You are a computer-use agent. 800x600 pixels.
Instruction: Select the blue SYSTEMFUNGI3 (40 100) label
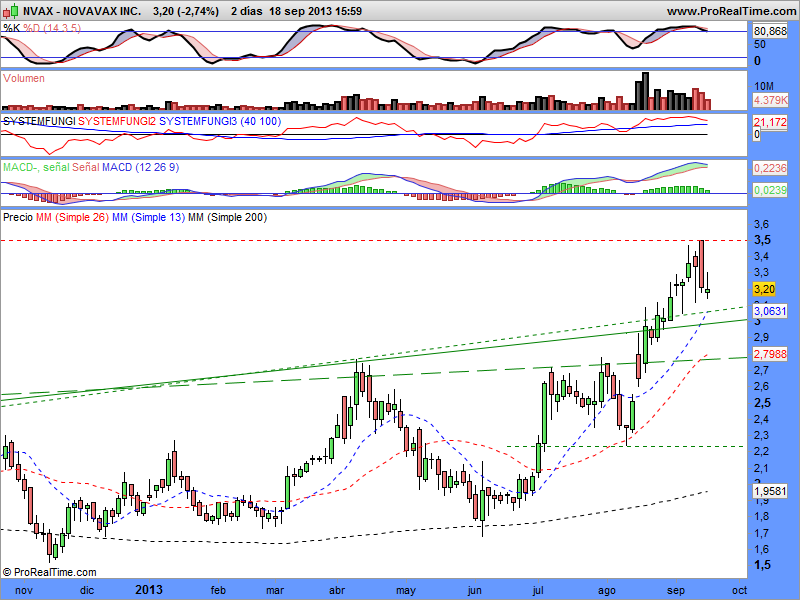click(220, 121)
